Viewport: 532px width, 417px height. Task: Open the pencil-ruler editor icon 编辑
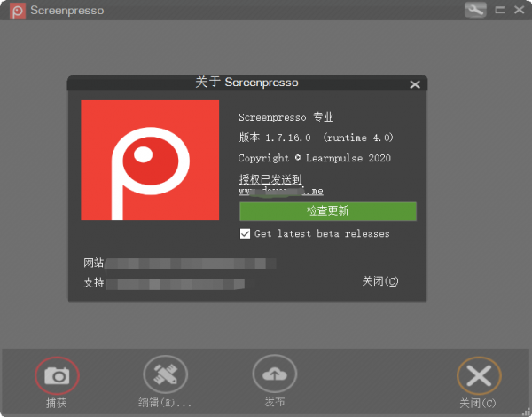point(165,374)
